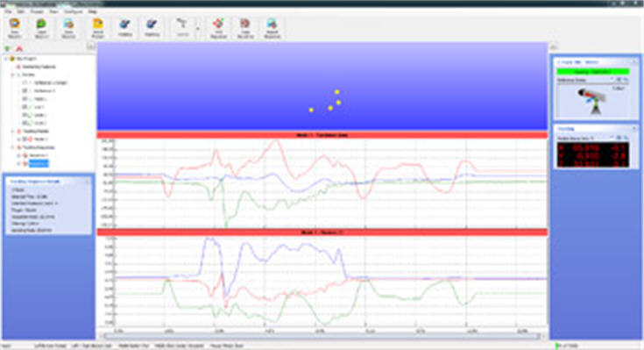Open the dropdown above the red digital readout
Viewport: 644px width, 350px height.
tap(612, 138)
